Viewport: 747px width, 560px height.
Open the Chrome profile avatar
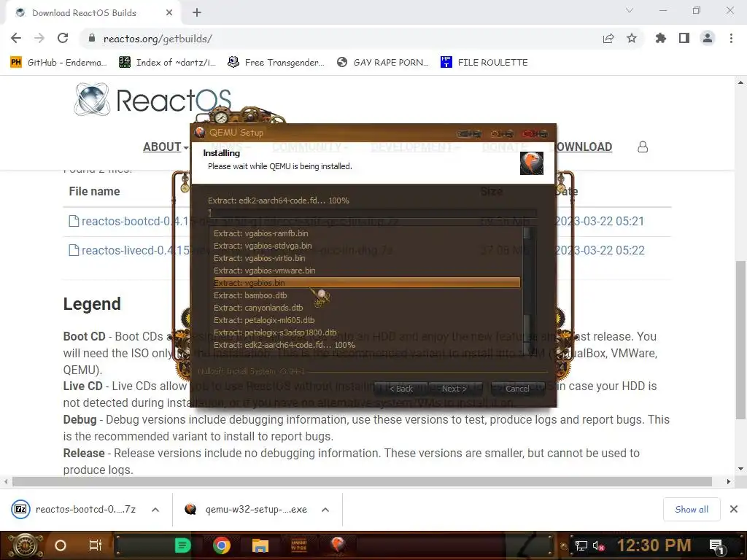coord(708,38)
